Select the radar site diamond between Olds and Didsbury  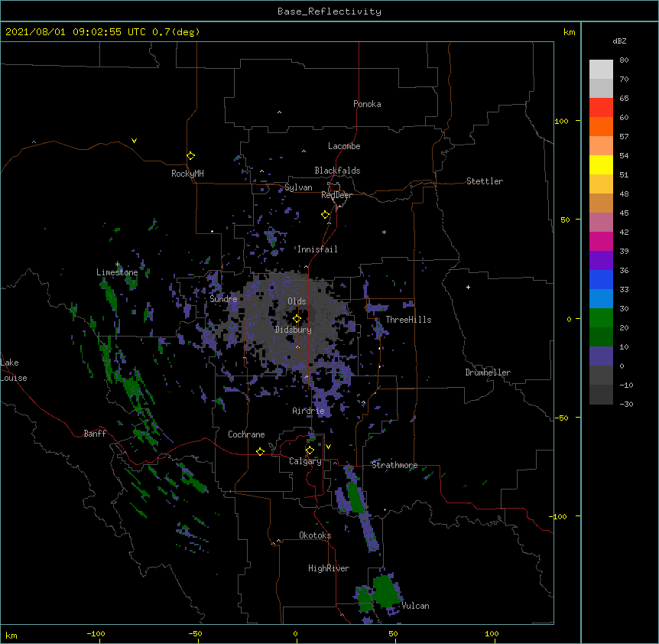[297, 319]
